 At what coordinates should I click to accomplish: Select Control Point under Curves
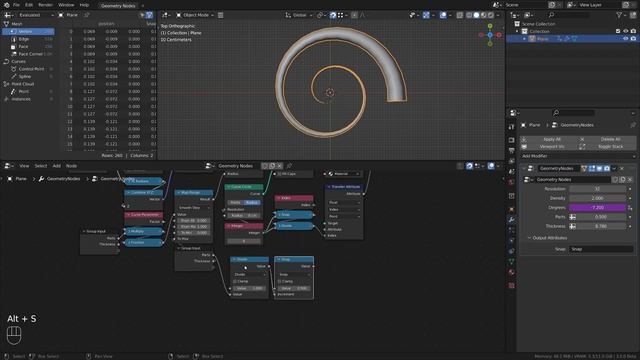pos(29,69)
